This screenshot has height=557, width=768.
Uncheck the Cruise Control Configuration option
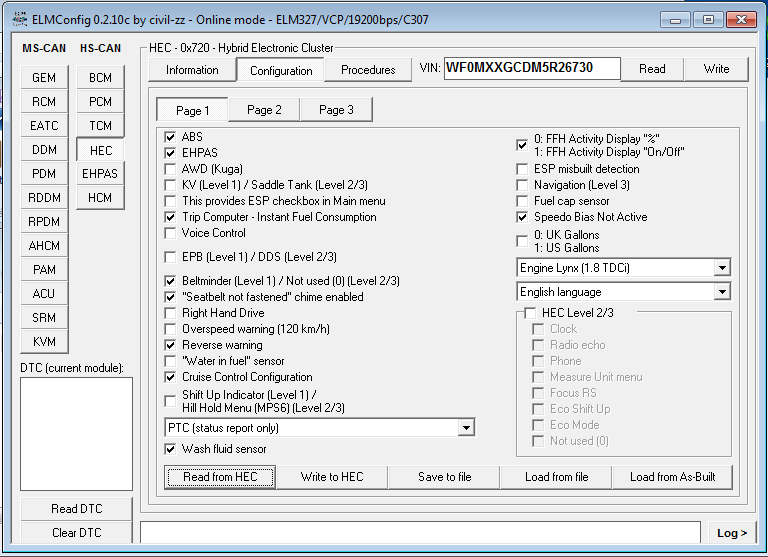[170, 377]
